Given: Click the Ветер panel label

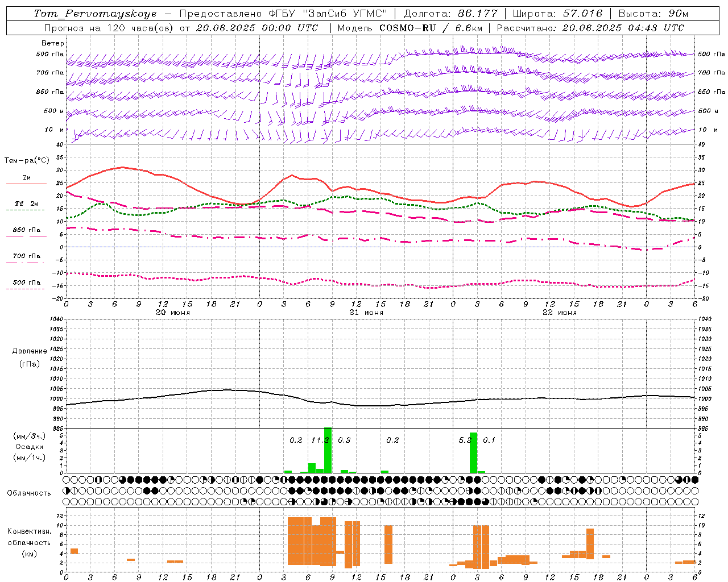Looking at the screenshot, I should click(x=52, y=43).
